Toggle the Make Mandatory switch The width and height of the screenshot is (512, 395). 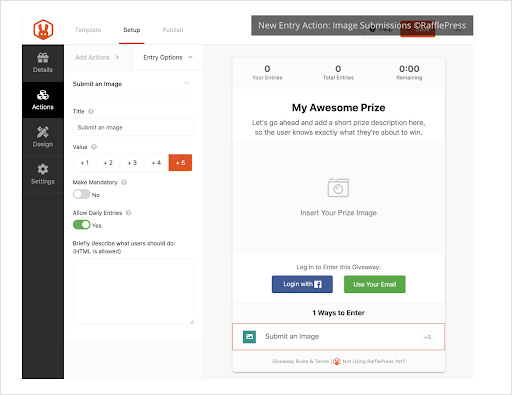(82, 194)
